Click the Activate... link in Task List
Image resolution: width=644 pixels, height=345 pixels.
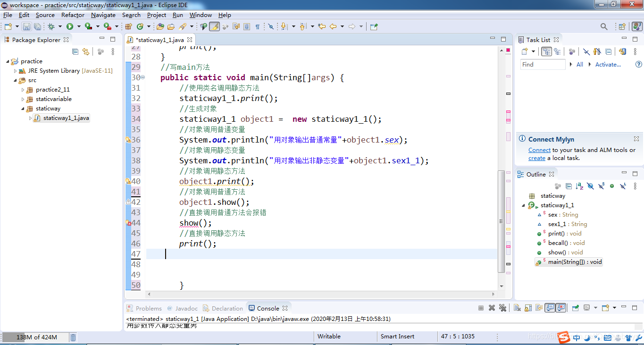click(x=608, y=65)
